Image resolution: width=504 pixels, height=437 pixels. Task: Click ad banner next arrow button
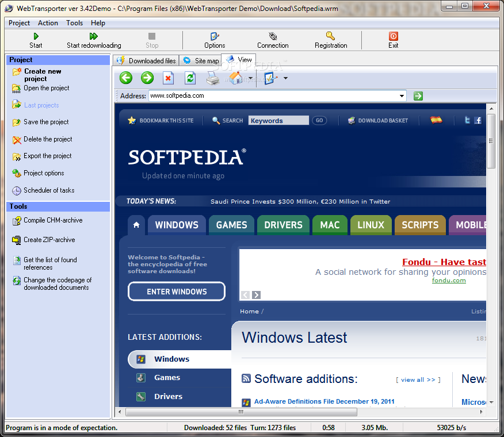(256, 295)
